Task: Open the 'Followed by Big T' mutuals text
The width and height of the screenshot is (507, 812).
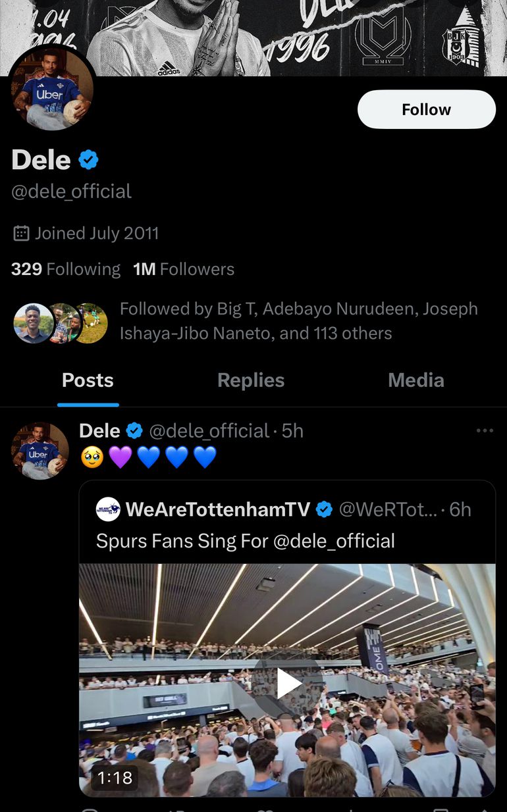Action: tap(298, 321)
